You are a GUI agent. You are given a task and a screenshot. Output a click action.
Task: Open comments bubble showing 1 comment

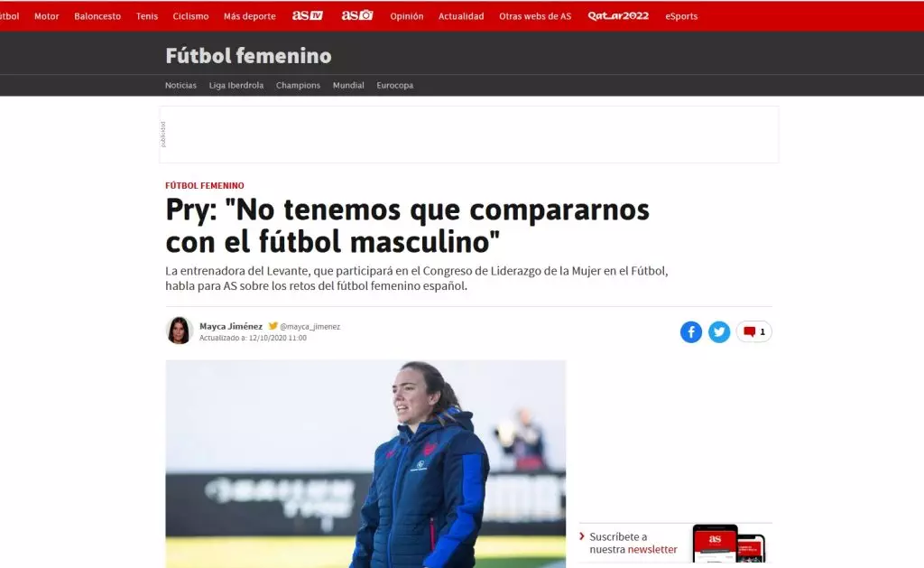pyautogui.click(x=753, y=332)
